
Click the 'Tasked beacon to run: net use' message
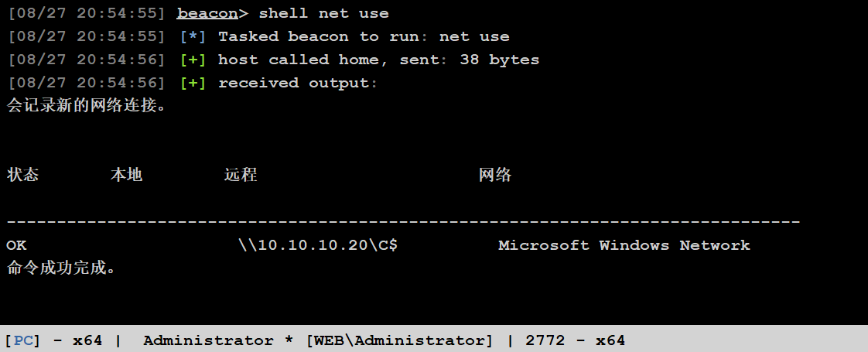364,36
